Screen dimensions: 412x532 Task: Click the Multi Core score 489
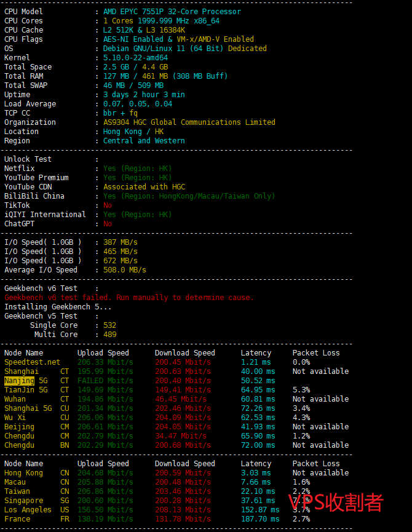tap(109, 335)
